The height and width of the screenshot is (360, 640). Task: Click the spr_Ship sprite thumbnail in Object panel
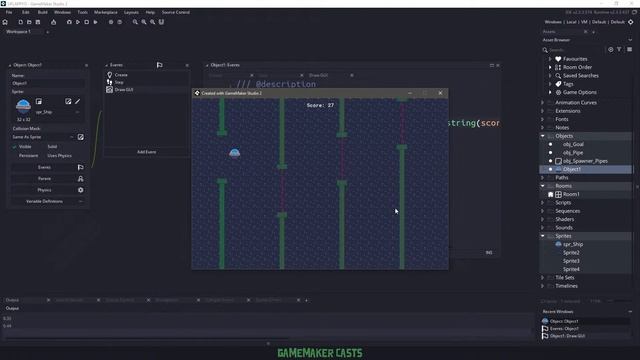pyautogui.click(x=23, y=106)
